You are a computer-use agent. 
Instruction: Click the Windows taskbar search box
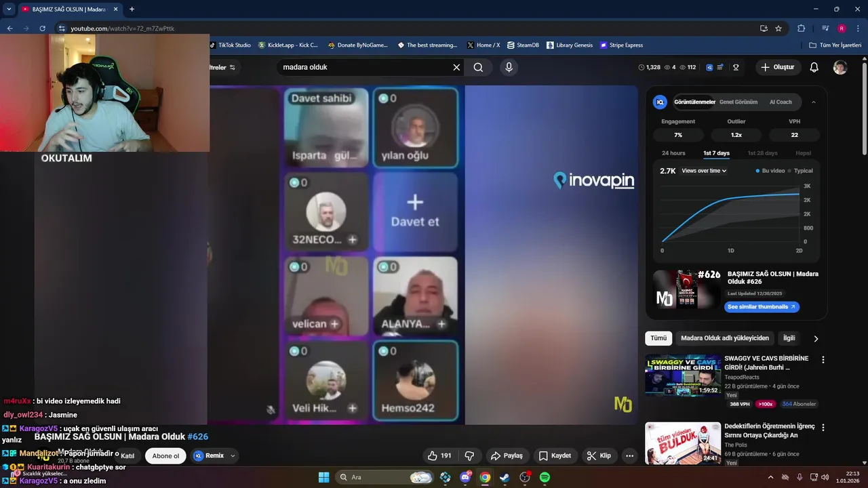(385, 477)
